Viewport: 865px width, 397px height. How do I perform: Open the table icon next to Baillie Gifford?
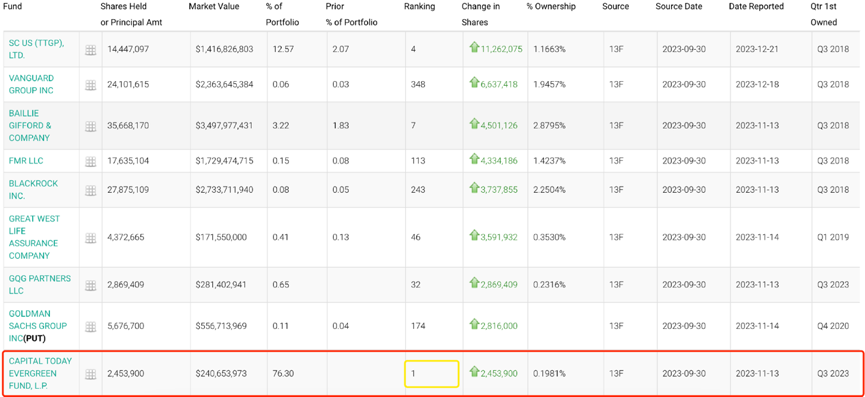(x=90, y=127)
